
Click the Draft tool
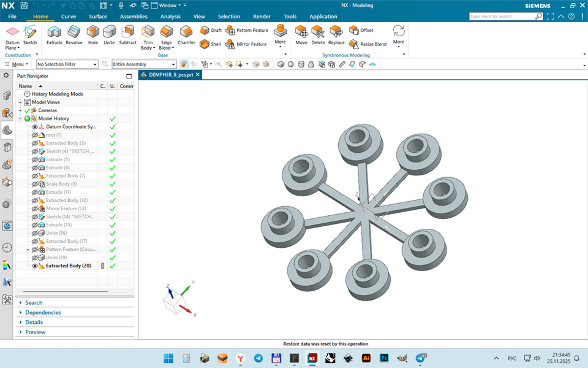(211, 30)
